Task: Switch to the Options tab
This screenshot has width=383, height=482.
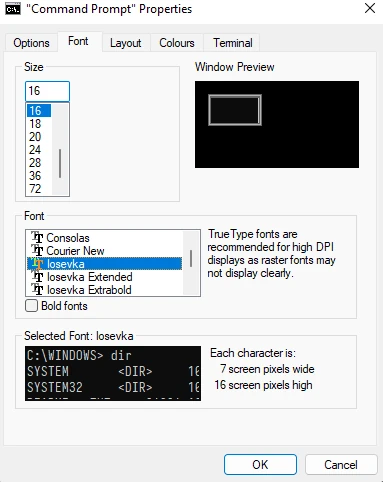Action: 31,43
